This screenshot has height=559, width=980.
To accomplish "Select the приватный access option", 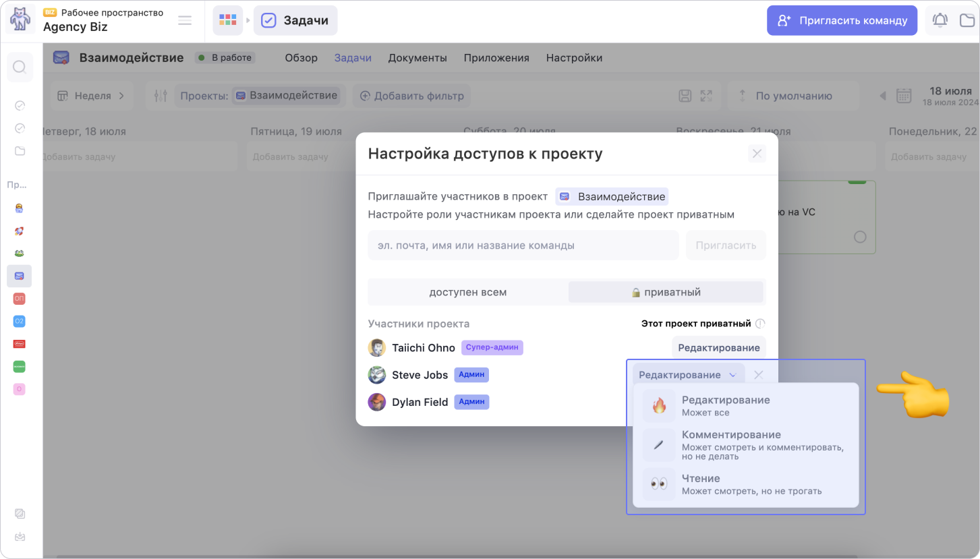I will coord(666,292).
